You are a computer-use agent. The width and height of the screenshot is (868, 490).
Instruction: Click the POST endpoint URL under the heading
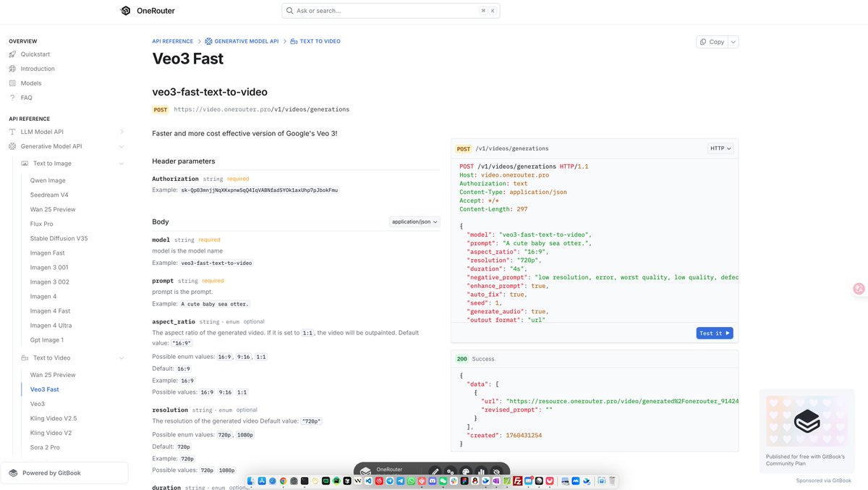tap(262, 109)
